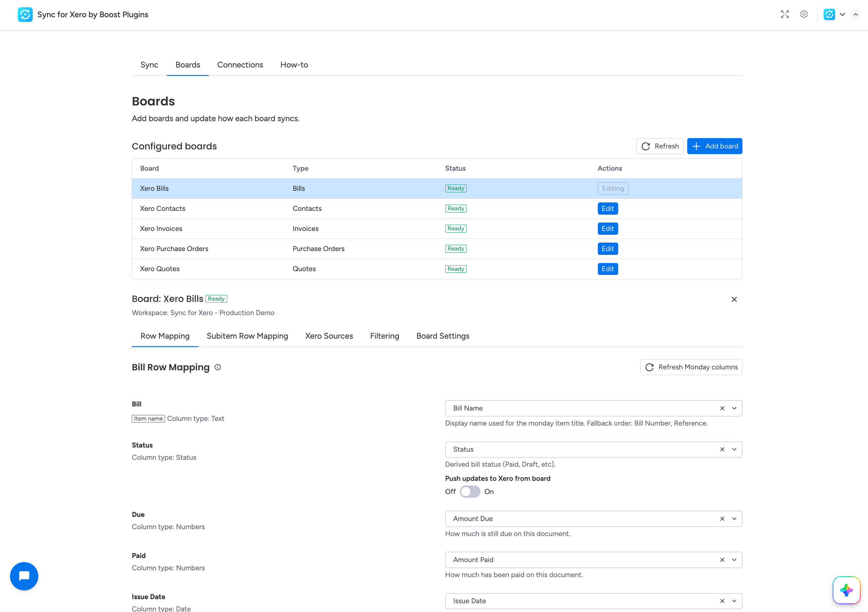The image size is (868, 612).
Task: Select the Xero Purchase Orders board name
Action: point(174,249)
